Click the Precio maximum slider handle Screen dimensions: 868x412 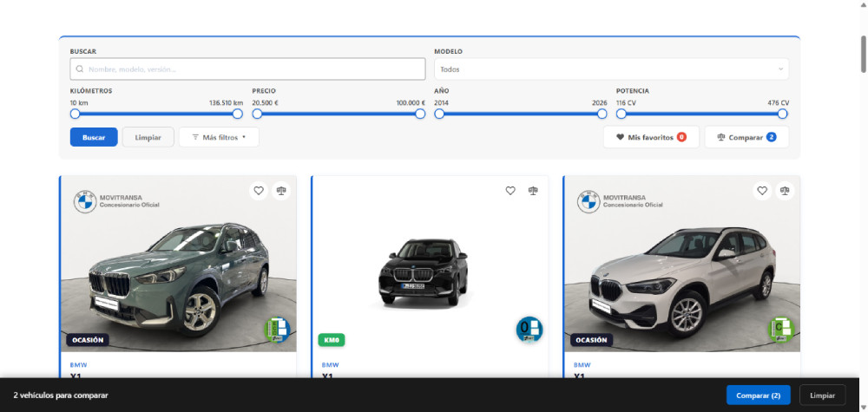tap(420, 114)
